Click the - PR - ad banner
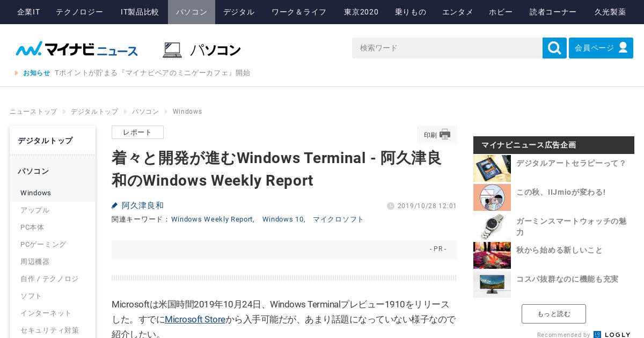Screen dimensions: 644x338 tap(284, 249)
